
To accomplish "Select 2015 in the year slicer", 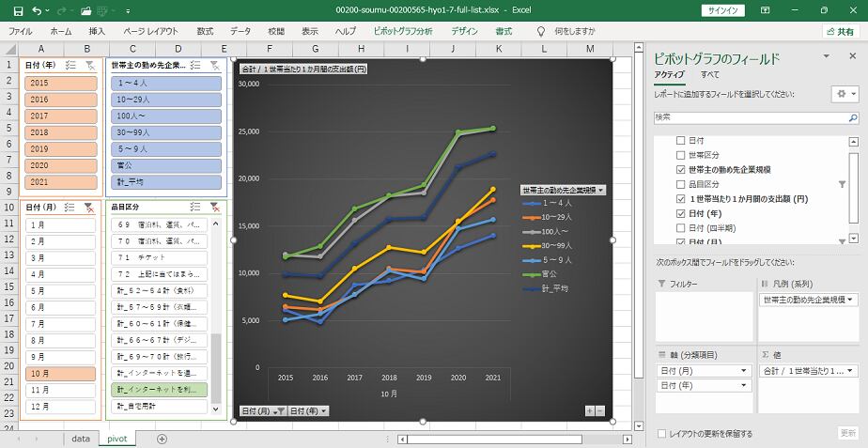I will pos(60,83).
